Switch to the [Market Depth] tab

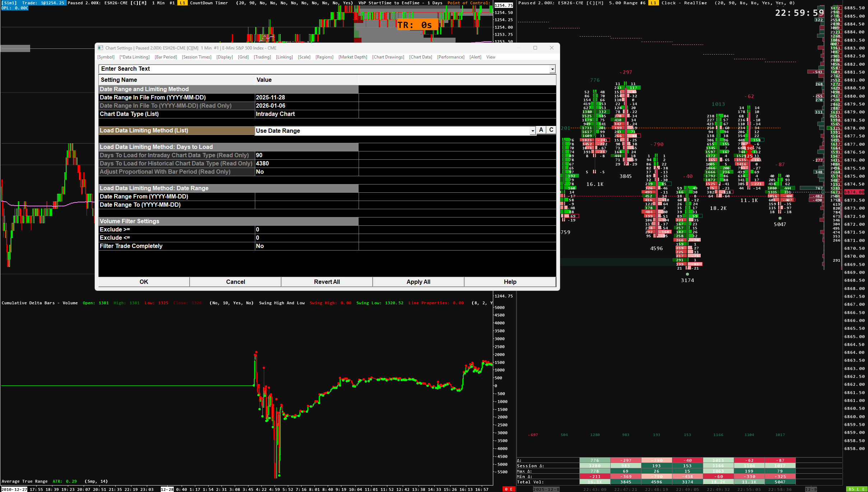(x=353, y=57)
